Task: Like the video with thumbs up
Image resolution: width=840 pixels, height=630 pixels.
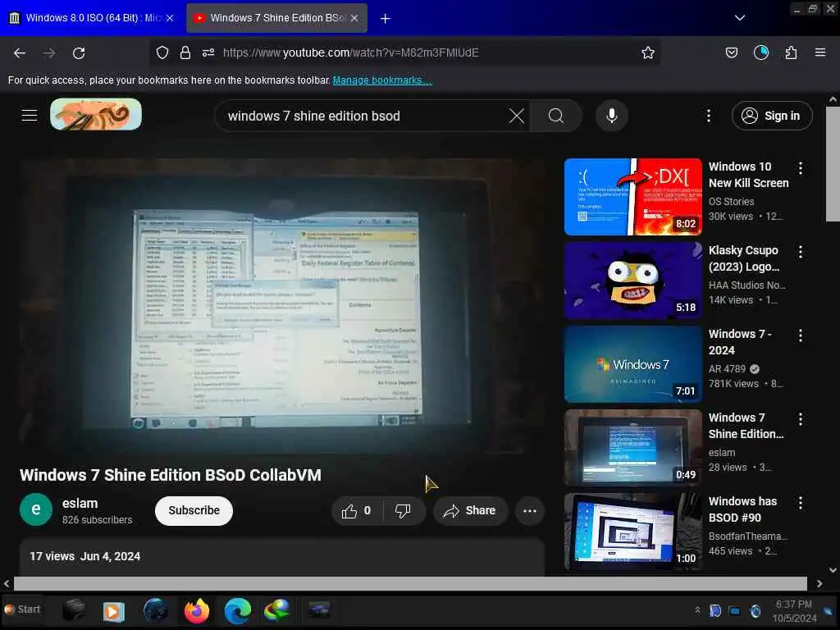Action: (x=357, y=510)
